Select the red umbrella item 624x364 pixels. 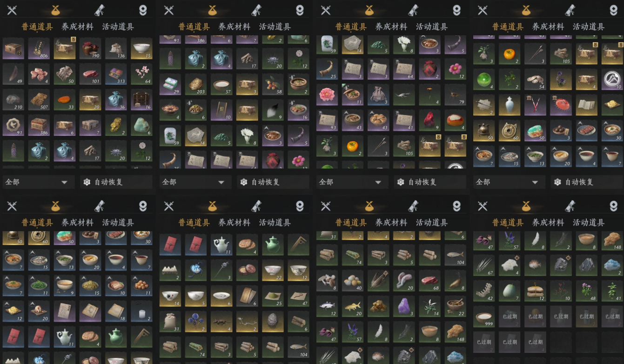[561, 105]
